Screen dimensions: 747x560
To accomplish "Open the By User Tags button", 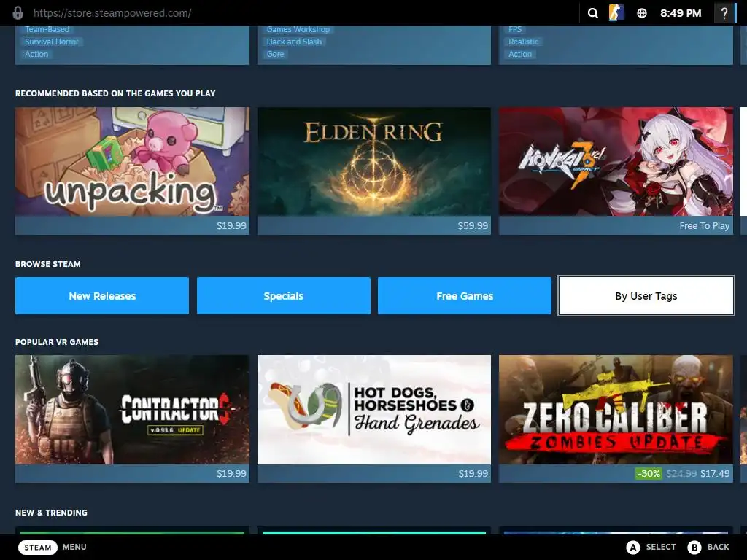I will [x=646, y=296].
